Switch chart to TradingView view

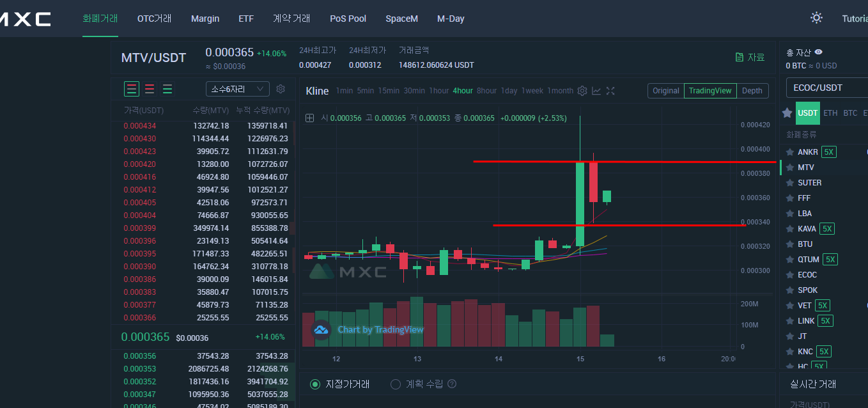pyautogui.click(x=710, y=91)
